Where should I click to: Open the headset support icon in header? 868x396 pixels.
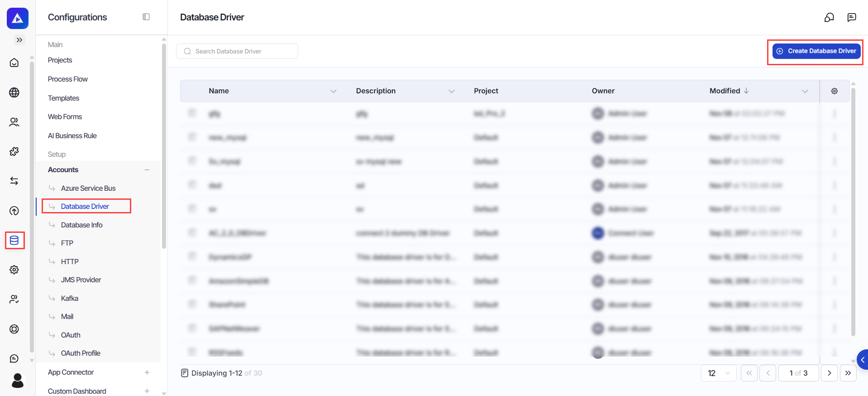829,17
